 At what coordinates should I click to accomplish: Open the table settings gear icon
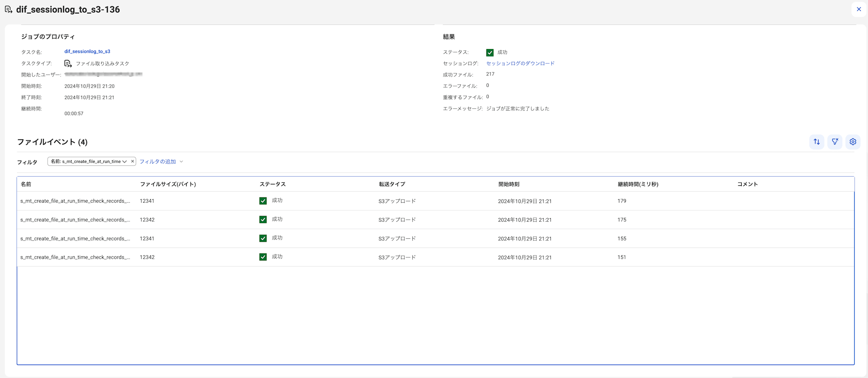point(853,142)
